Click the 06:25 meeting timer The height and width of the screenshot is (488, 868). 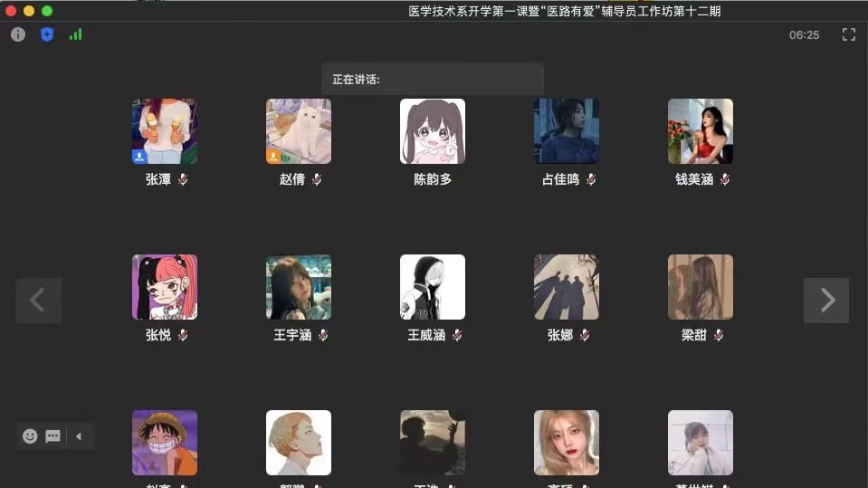tap(804, 34)
